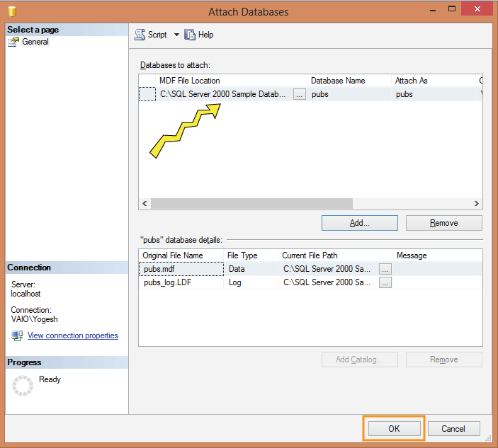
Task: Select the pubs_log.LDF file row
Action: 181,282
